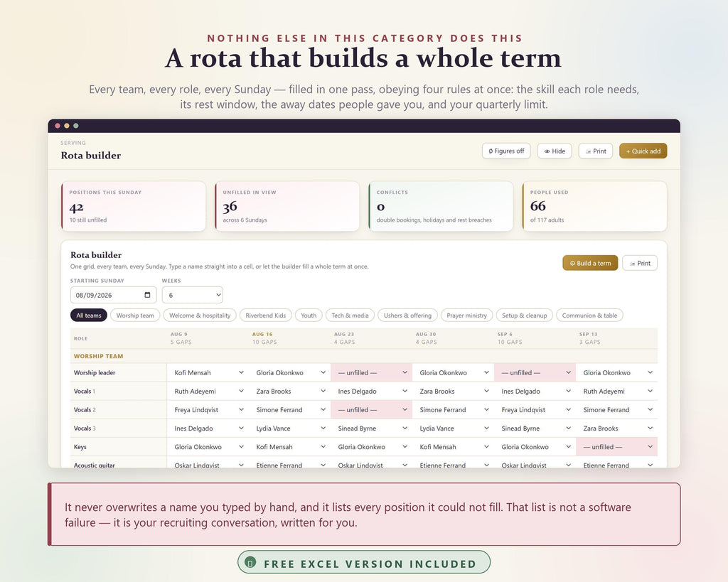Viewport: 728px width, 582px height.
Task: Toggle the Hide eye button
Action: (x=555, y=151)
